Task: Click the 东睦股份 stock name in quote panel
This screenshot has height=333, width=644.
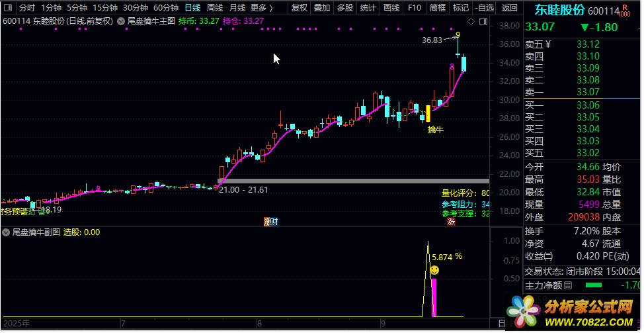Action: (559, 11)
